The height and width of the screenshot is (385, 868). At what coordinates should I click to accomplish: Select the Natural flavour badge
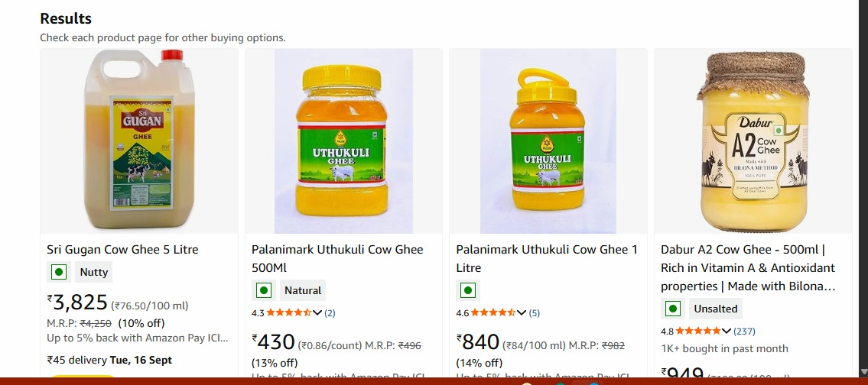(303, 290)
